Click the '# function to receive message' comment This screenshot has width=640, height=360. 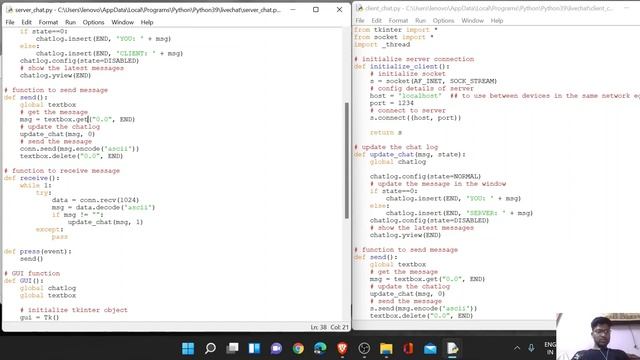(x=62, y=171)
